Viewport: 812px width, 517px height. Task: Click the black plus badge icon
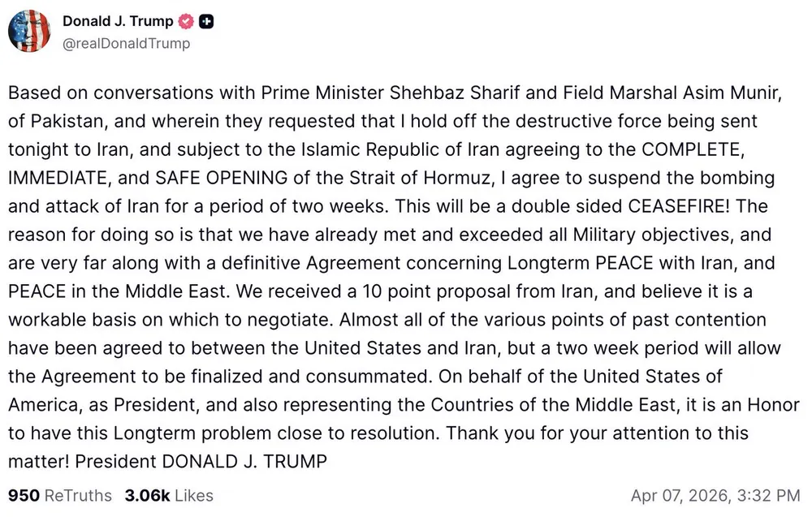click(206, 23)
